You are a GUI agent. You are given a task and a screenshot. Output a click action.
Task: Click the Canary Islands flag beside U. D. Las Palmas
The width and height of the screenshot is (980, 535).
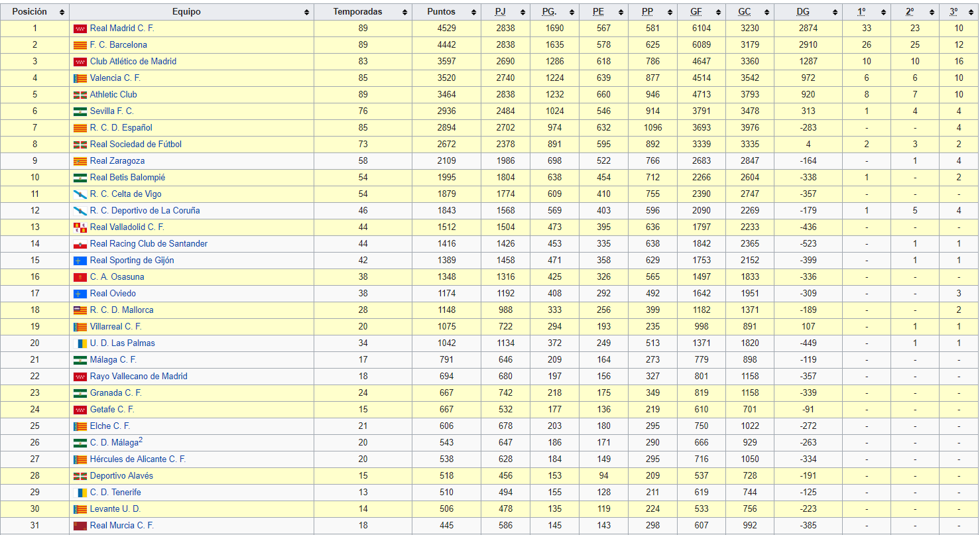point(83,343)
